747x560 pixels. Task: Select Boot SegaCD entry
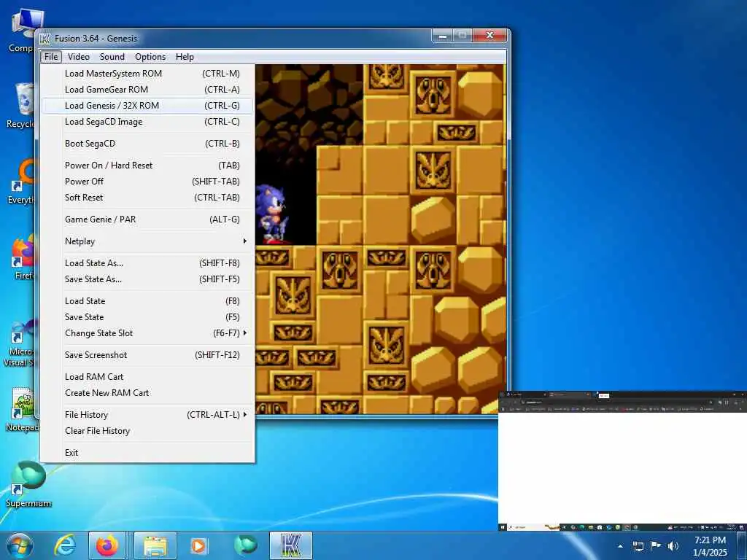tap(147, 144)
